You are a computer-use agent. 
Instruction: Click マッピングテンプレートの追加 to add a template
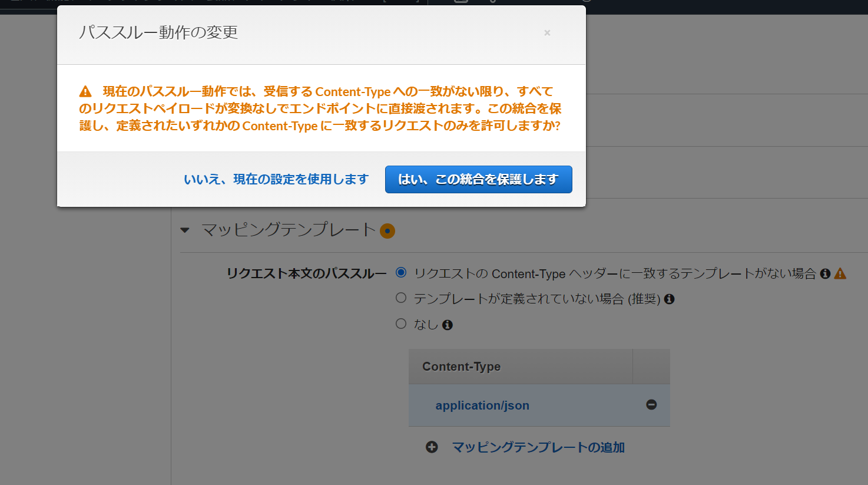[539, 447]
